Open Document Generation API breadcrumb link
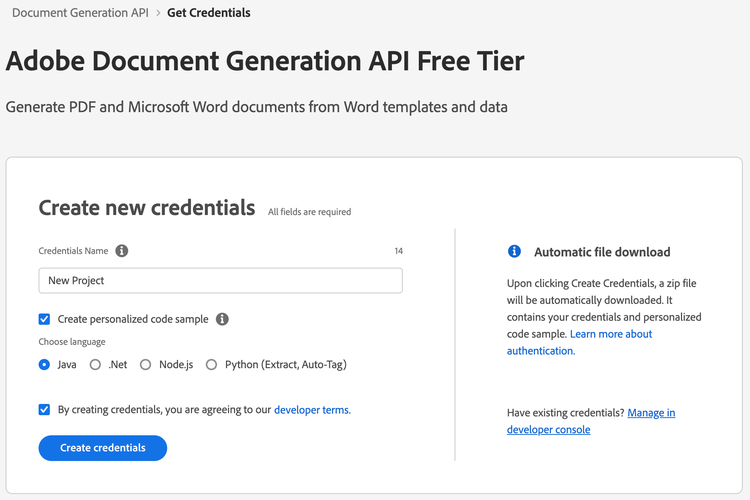 tap(80, 13)
